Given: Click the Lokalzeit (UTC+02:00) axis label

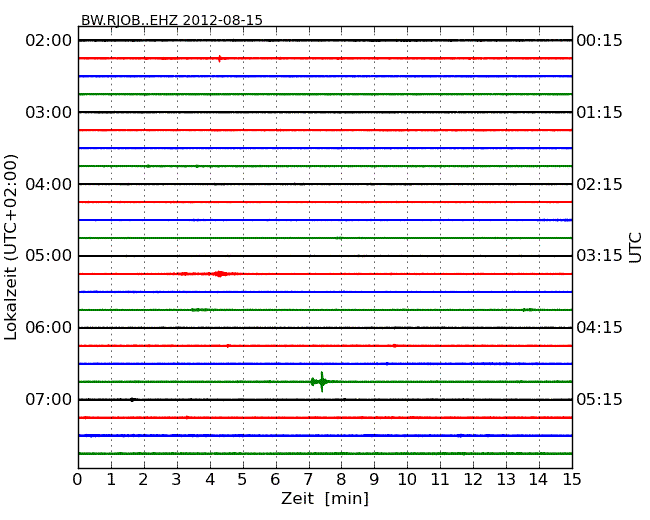Looking at the screenshot, I should 11,248.
